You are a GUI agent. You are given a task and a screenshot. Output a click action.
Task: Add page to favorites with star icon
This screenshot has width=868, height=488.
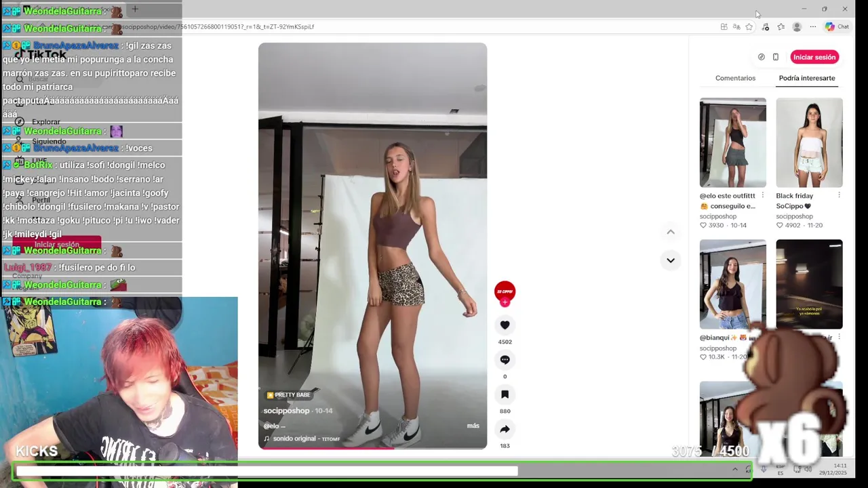749,26
